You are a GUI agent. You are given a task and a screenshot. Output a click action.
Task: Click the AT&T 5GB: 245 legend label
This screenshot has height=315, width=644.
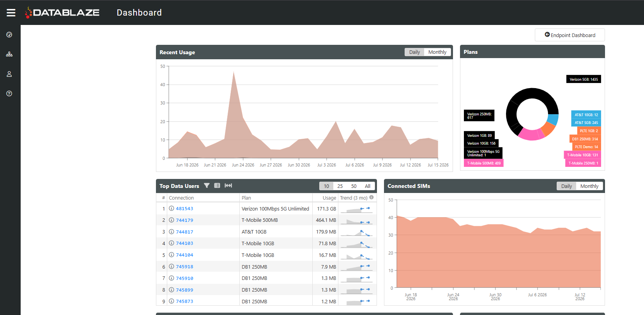click(x=586, y=123)
